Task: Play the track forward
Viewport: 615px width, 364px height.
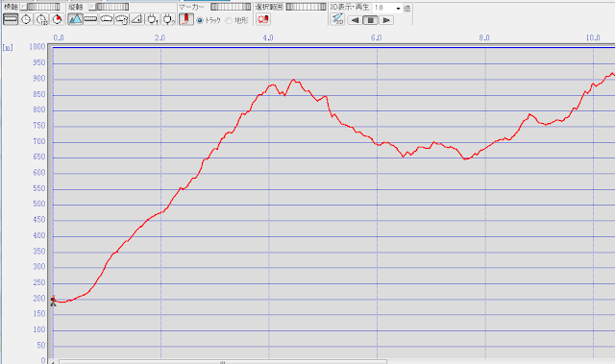Action: tap(386, 20)
